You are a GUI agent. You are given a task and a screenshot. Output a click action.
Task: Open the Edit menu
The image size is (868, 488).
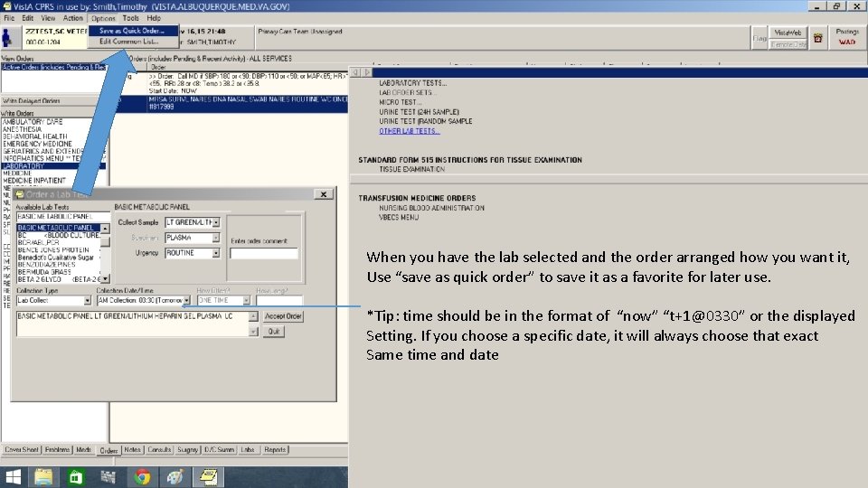tap(28, 18)
